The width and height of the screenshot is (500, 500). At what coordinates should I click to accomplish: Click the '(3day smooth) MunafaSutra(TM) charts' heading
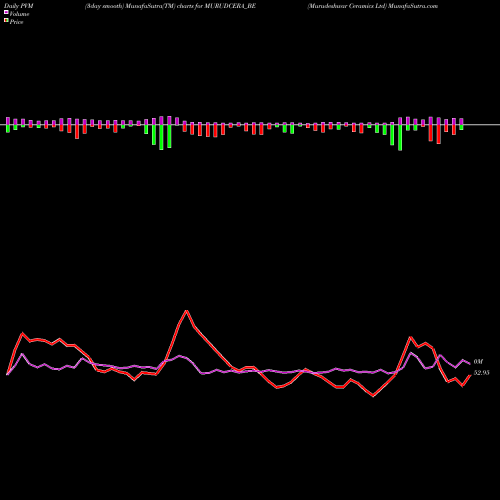click(x=170, y=6)
